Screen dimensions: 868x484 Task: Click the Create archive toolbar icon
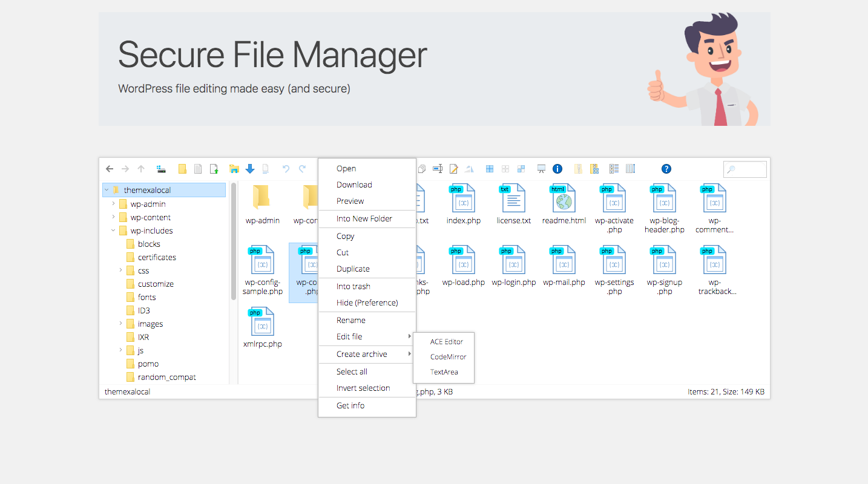[x=594, y=169]
